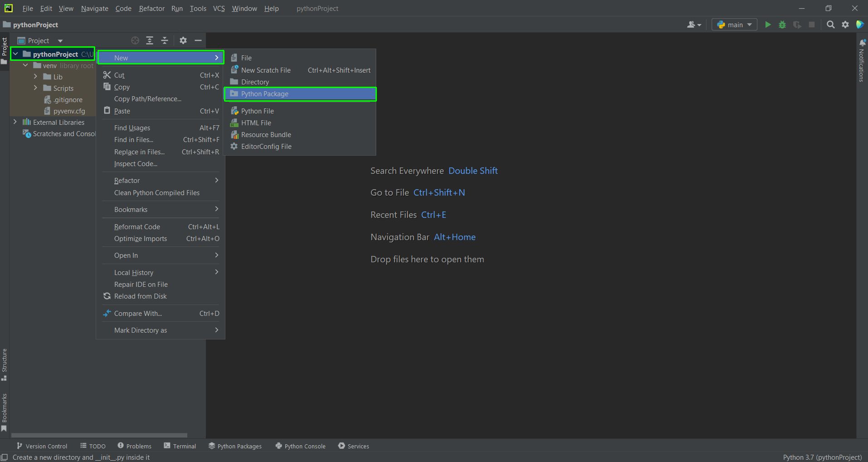
Task: Click Python 3.7 interpreter status widget
Action: click(x=822, y=457)
